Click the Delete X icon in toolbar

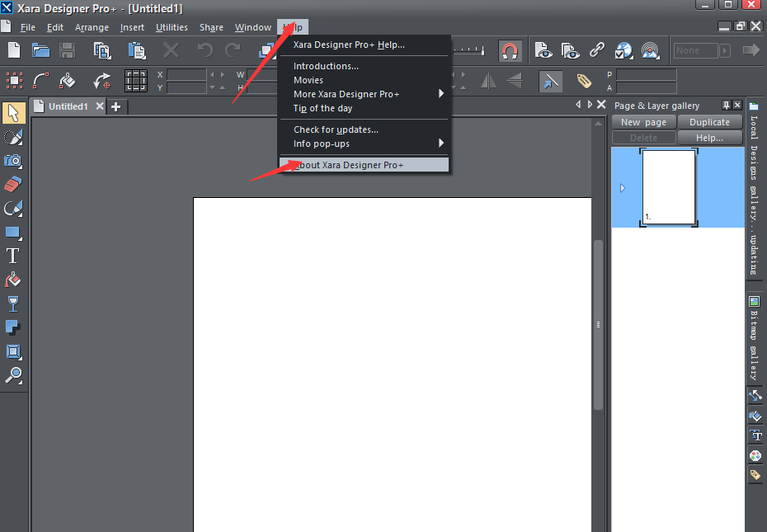(x=171, y=50)
